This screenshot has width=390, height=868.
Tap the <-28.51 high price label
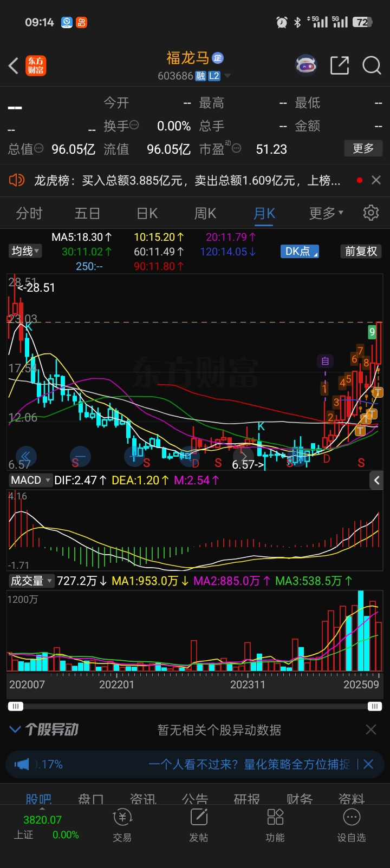point(36,287)
